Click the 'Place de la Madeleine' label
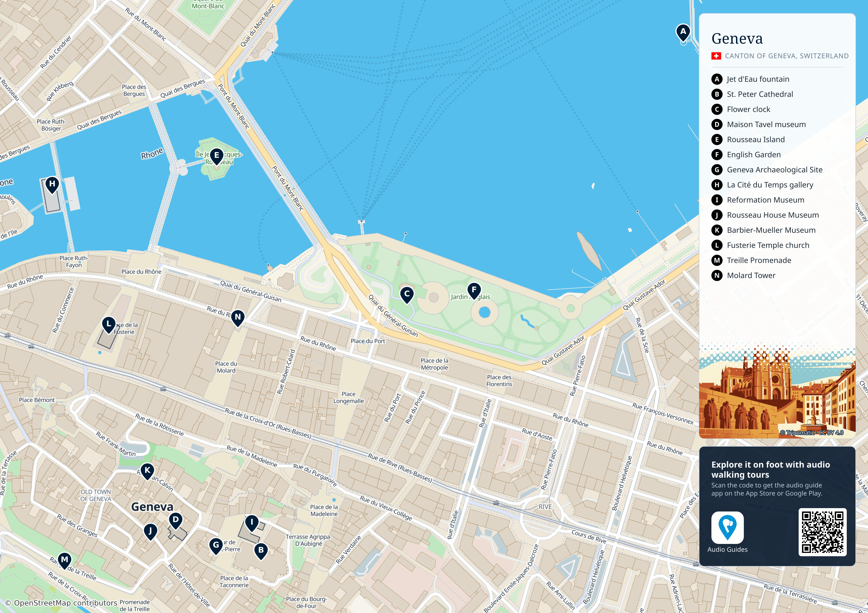The height and width of the screenshot is (613, 868). [324, 511]
